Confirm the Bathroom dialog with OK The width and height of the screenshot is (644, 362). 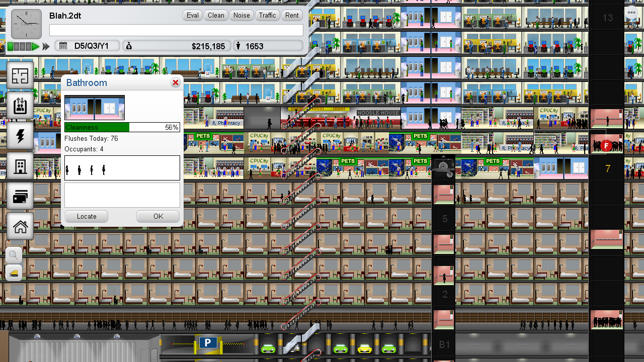[158, 216]
